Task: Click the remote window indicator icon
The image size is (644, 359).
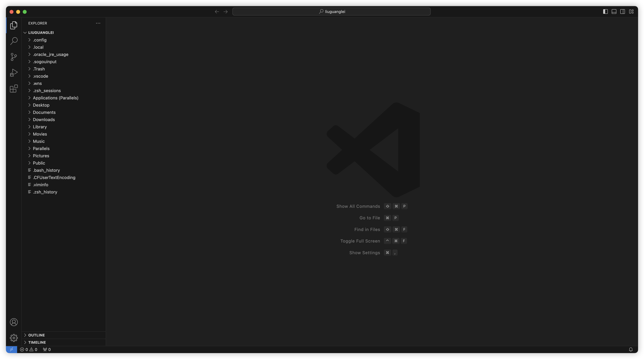Action: [12, 349]
